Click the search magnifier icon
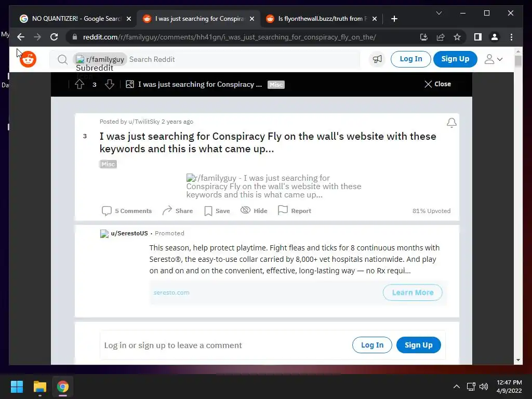The width and height of the screenshot is (532, 399). pyautogui.click(x=62, y=60)
